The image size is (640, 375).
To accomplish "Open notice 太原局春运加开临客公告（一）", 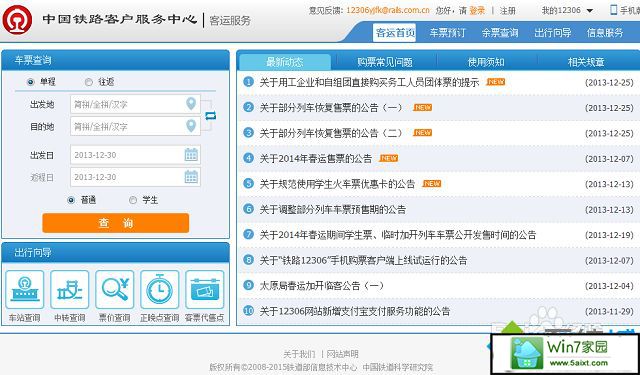I will point(322,285).
